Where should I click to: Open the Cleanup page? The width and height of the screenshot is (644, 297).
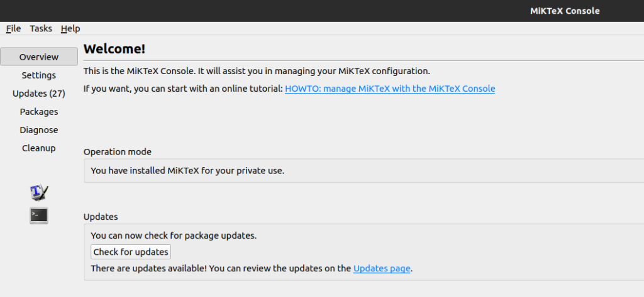(x=39, y=148)
